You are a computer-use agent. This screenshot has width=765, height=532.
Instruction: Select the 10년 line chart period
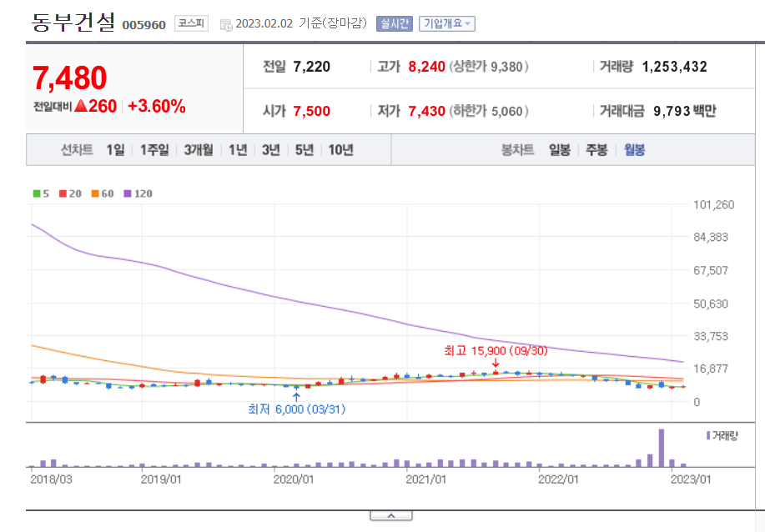coord(340,150)
